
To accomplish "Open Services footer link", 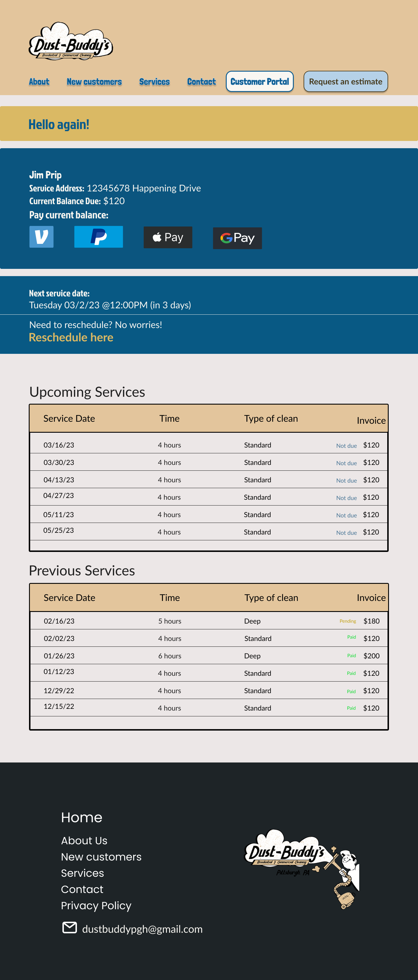I will tap(83, 873).
